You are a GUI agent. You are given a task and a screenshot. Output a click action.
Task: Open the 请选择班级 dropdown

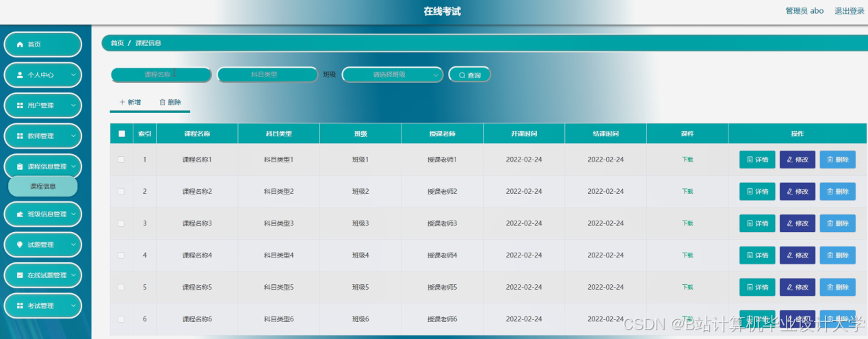(393, 75)
